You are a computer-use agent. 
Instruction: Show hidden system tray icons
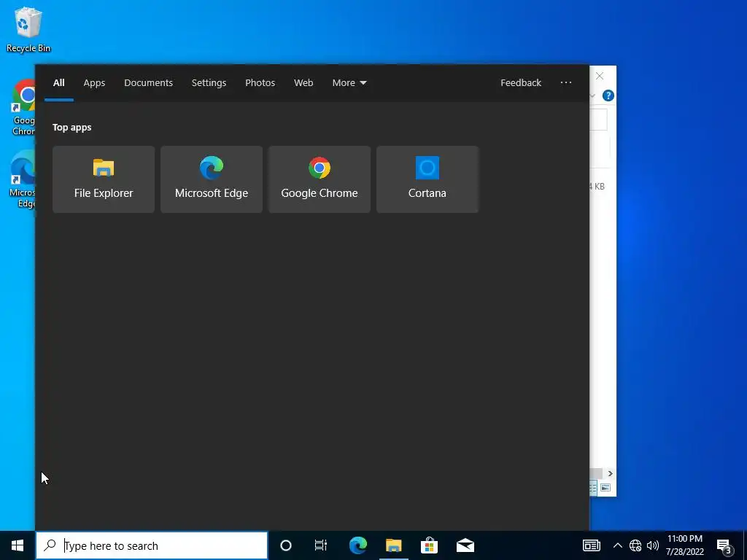[x=617, y=545]
